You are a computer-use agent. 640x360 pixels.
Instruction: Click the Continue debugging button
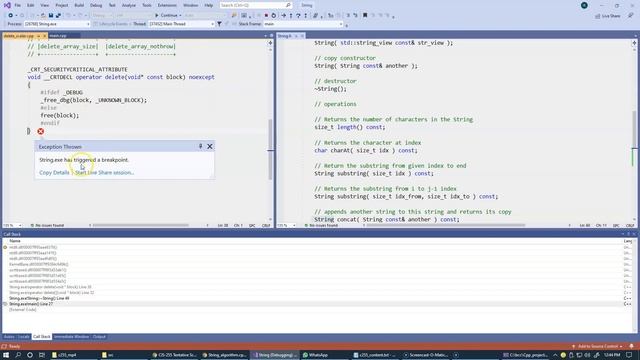(166, 16)
